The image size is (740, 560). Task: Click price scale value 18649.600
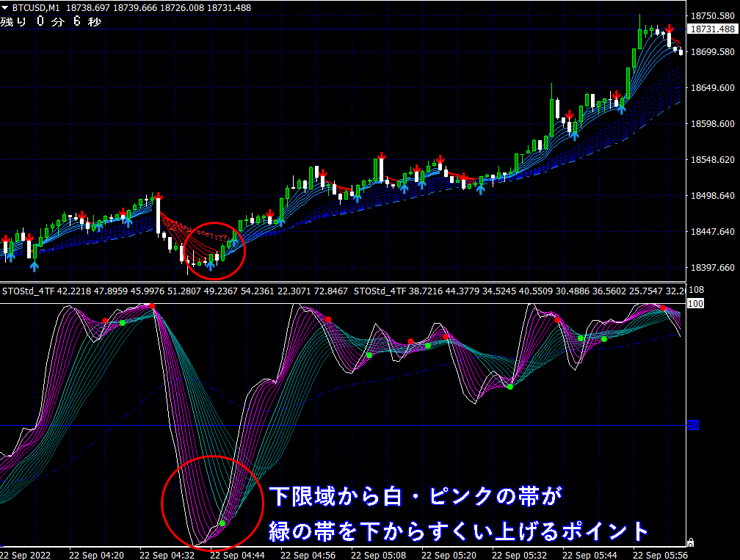click(713, 88)
